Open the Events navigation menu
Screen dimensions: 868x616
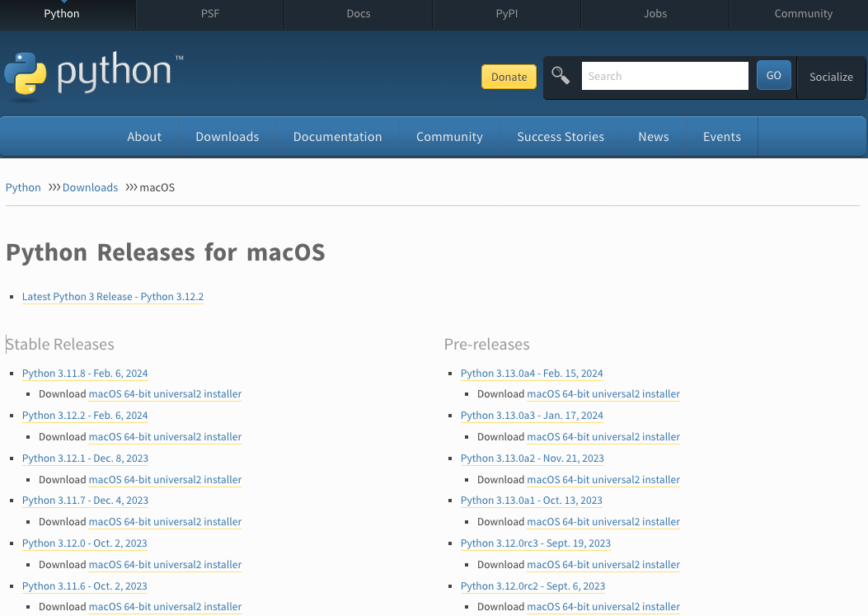click(x=722, y=137)
